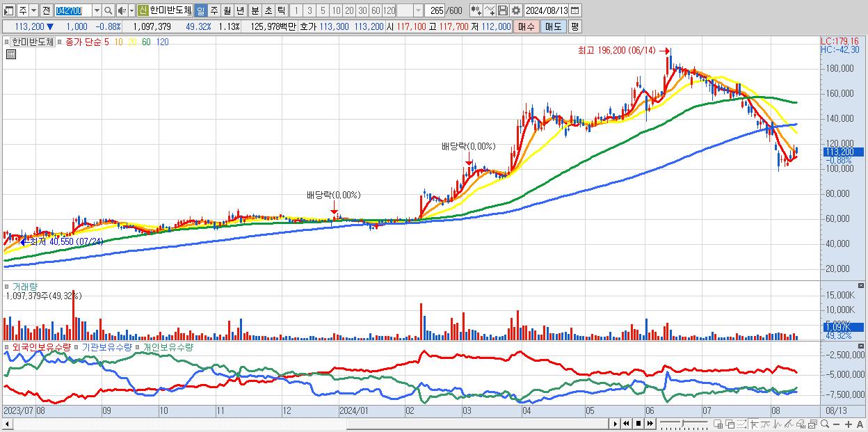868x432 pixels.
Task: Click the crosshair cursor mode icon
Action: coord(754,424)
